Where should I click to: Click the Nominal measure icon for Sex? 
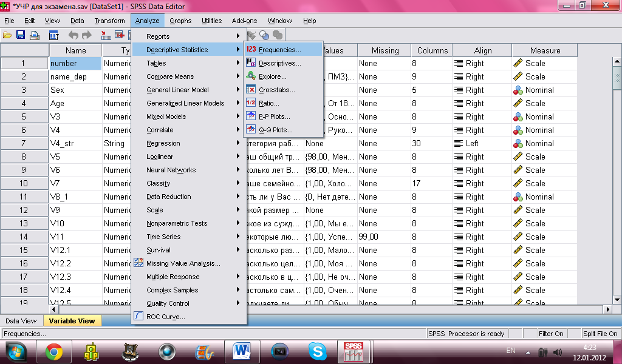click(518, 90)
